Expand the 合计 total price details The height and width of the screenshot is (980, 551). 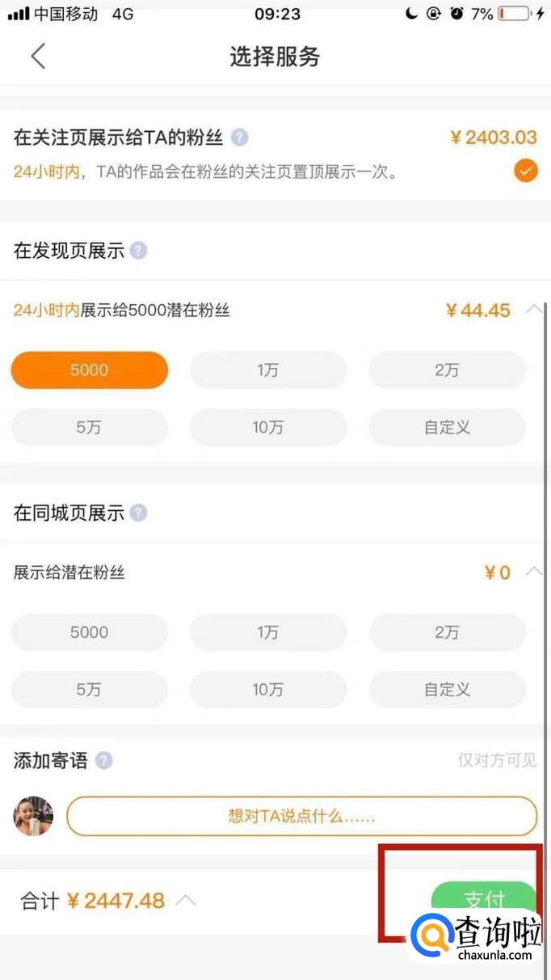pos(186,900)
